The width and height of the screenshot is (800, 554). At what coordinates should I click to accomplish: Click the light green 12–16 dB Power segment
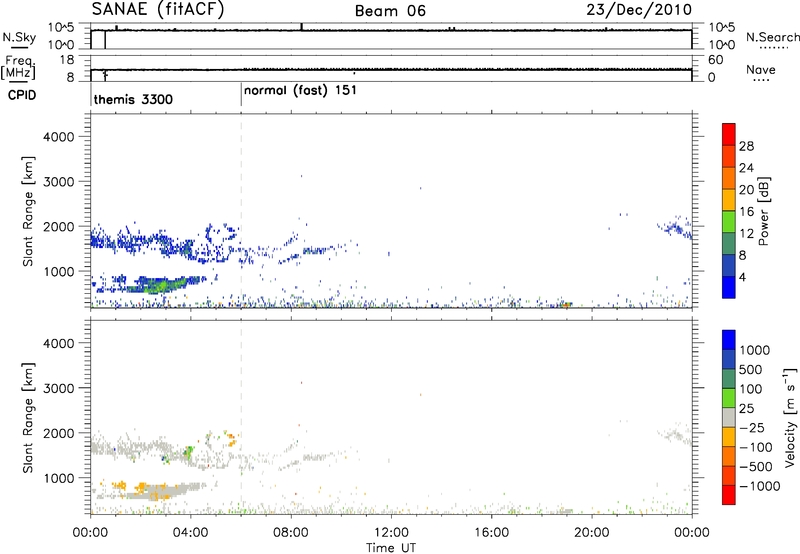coord(729,222)
